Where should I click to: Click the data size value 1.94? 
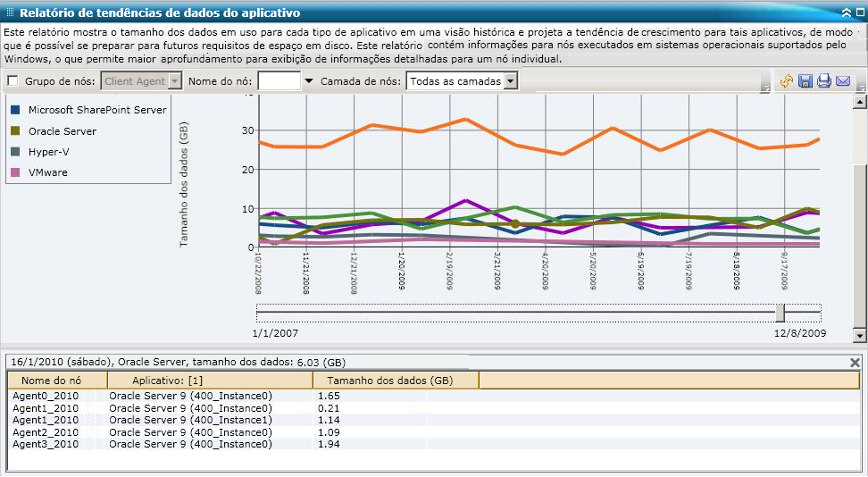[329, 444]
